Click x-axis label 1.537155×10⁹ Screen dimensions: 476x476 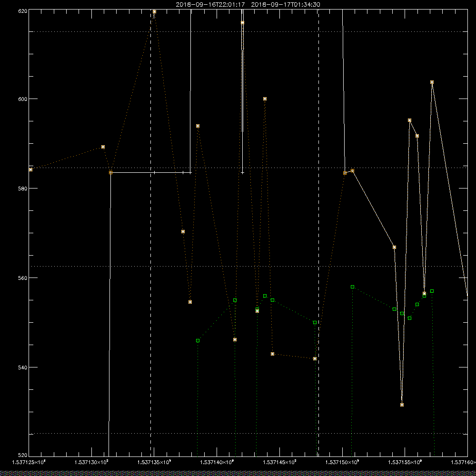[406, 462]
